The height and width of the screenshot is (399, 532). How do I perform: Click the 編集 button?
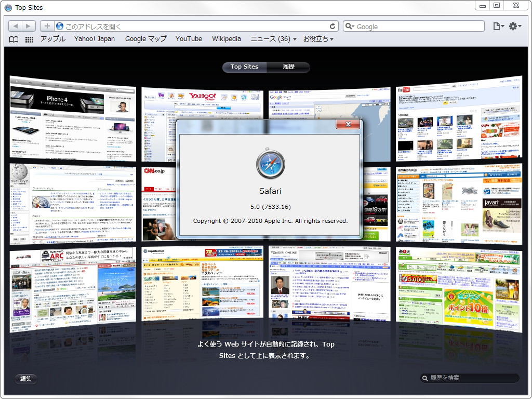pos(25,379)
